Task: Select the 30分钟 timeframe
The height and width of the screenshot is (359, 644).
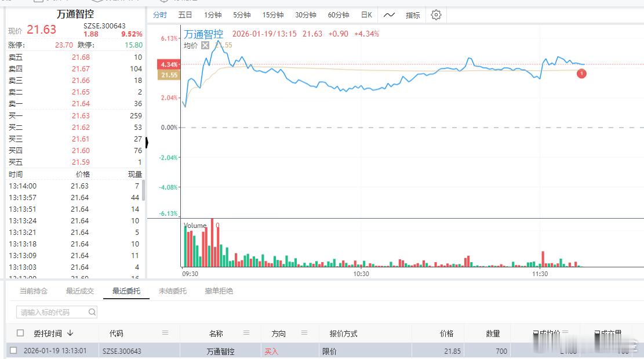Action: [x=305, y=15]
